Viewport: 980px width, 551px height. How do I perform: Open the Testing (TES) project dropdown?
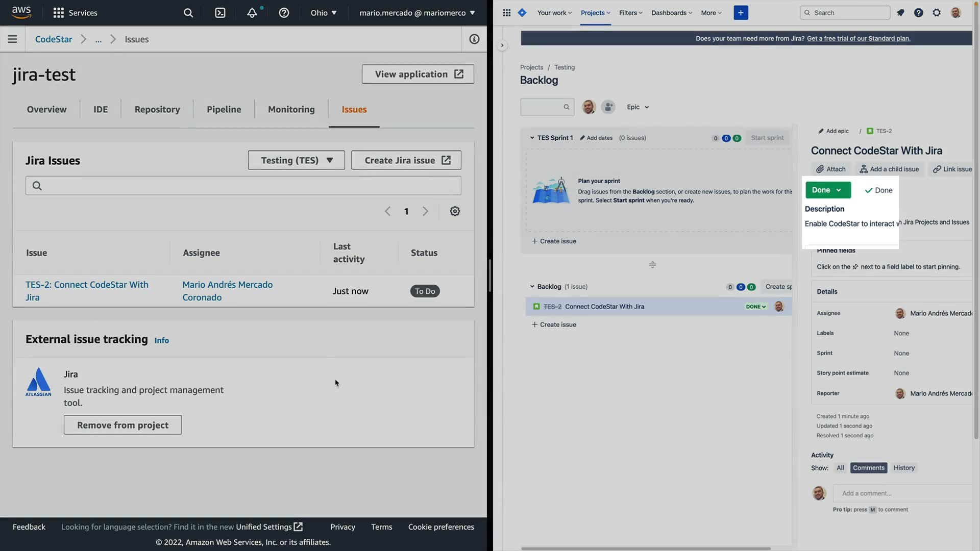(x=296, y=160)
